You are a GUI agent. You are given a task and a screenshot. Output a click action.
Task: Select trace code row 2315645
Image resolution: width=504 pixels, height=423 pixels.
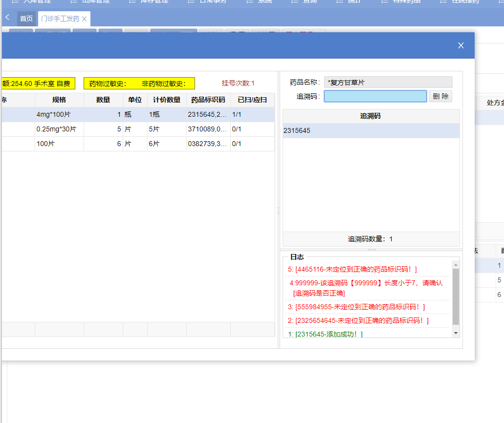point(371,131)
